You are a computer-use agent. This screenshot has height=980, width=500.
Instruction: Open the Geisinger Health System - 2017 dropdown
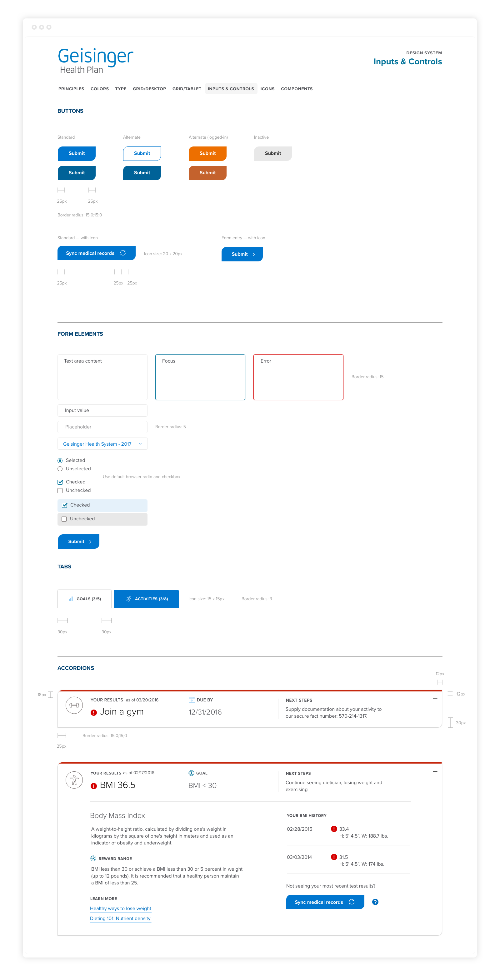[102, 443]
